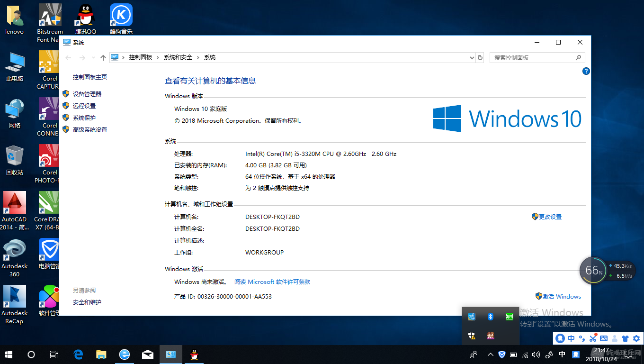Open the lenovo user folder on desktop

(15, 20)
